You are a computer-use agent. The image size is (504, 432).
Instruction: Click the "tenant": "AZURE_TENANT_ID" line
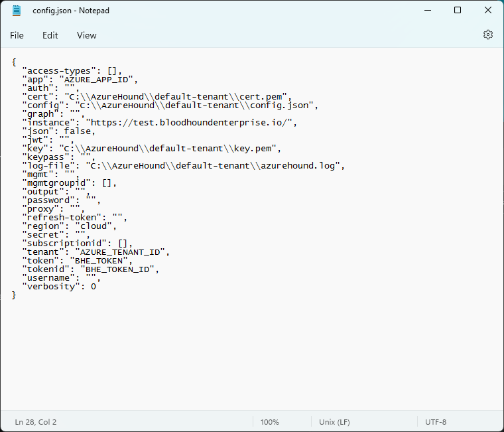pos(95,253)
